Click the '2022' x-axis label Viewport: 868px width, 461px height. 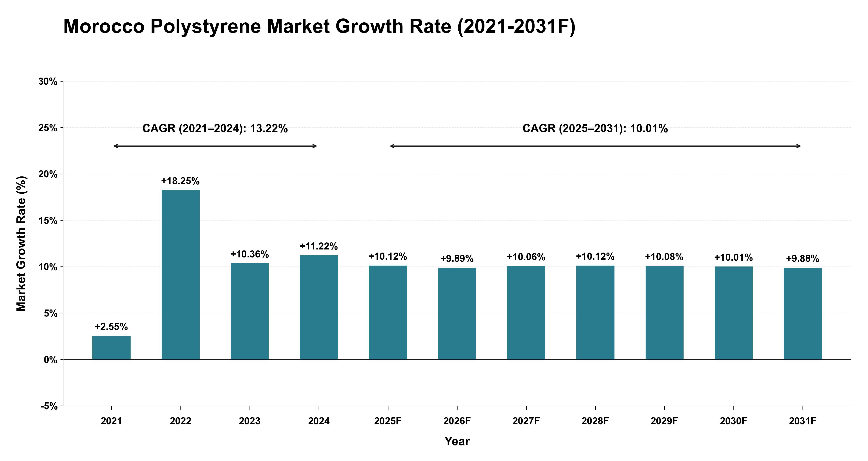181,421
